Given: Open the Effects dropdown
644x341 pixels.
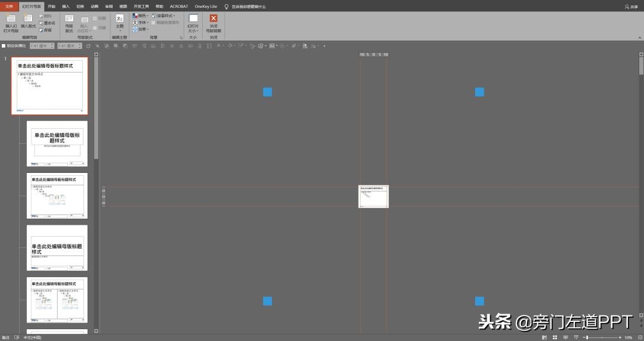Looking at the screenshot, I should point(141,29).
